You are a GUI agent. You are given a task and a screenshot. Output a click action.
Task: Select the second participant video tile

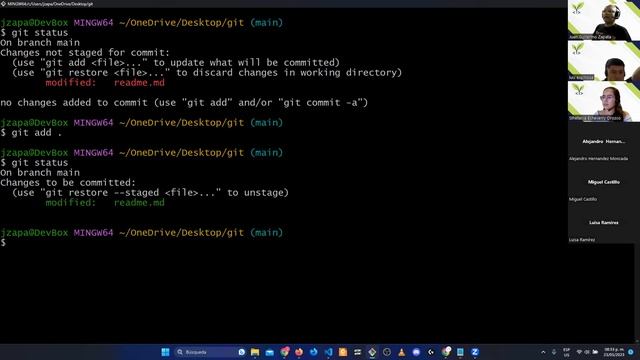coord(604,61)
